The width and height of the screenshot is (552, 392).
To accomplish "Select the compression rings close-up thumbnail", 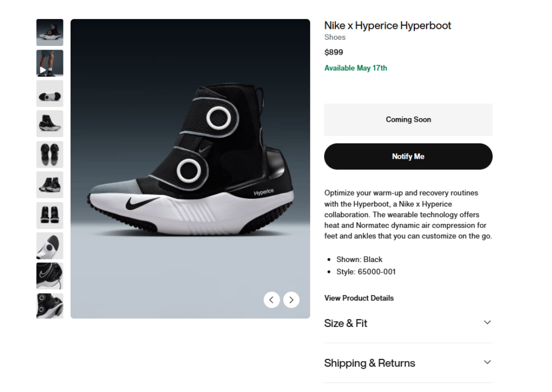I will [x=50, y=306].
